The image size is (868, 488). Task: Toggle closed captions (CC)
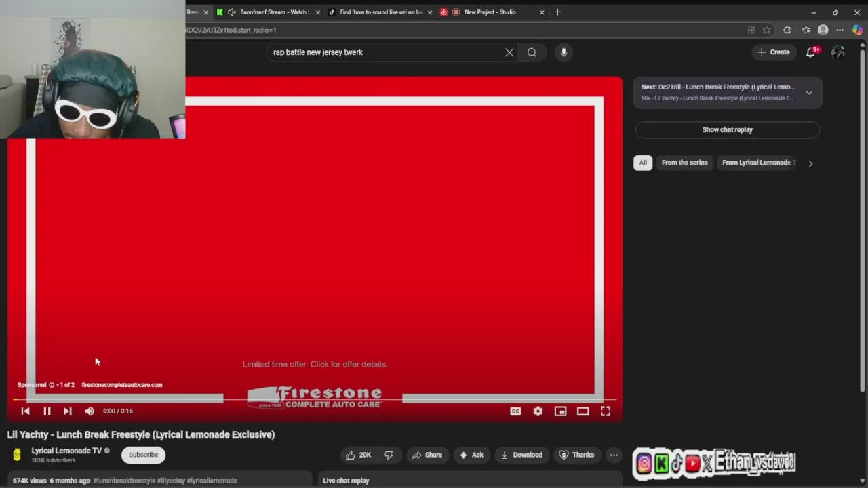515,411
